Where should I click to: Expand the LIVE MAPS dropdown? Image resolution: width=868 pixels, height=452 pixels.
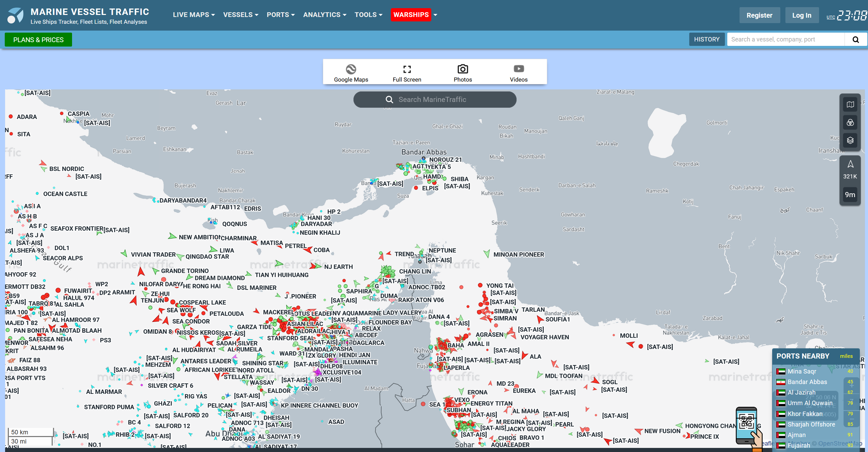point(194,15)
